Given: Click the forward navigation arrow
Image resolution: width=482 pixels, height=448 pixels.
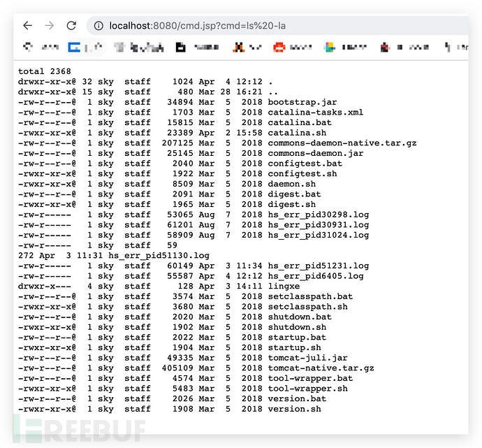Looking at the screenshot, I should coord(49,26).
